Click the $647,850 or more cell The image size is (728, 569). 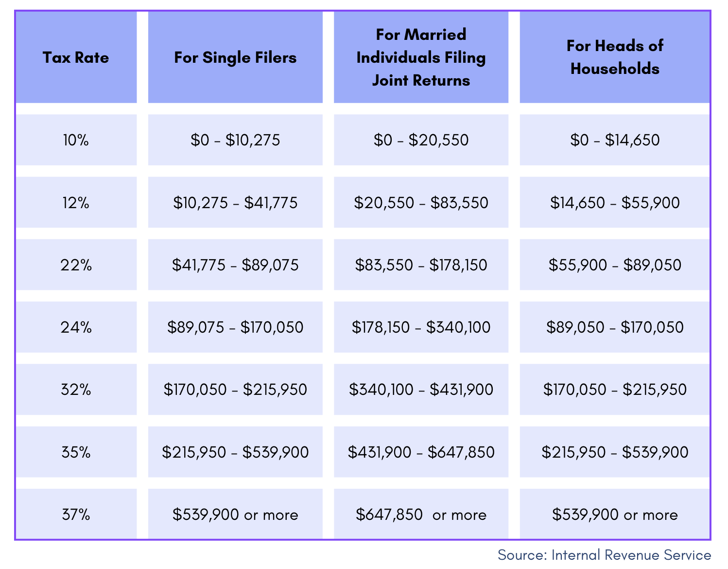tap(421, 514)
